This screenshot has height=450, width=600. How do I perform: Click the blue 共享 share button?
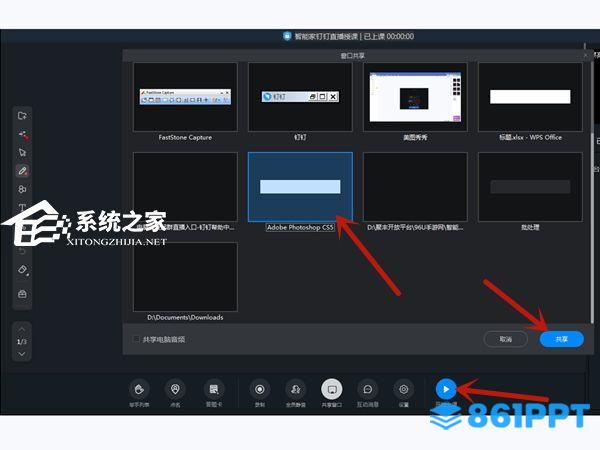click(x=561, y=339)
